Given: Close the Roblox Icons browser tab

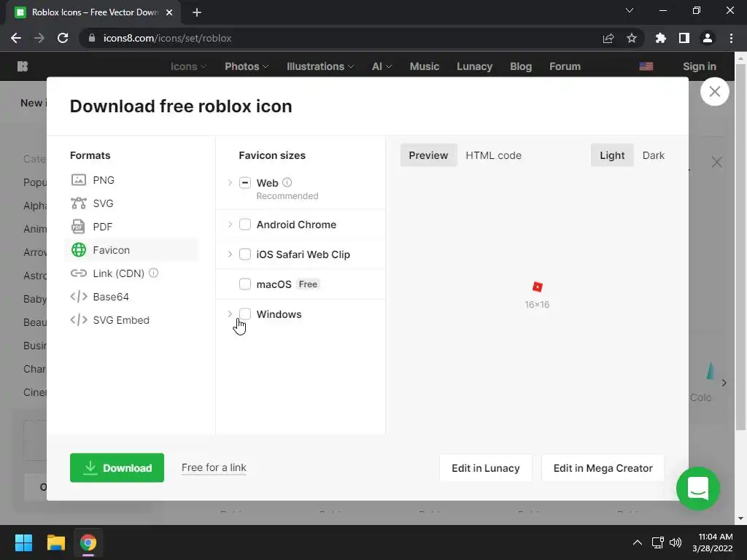Looking at the screenshot, I should click(169, 12).
